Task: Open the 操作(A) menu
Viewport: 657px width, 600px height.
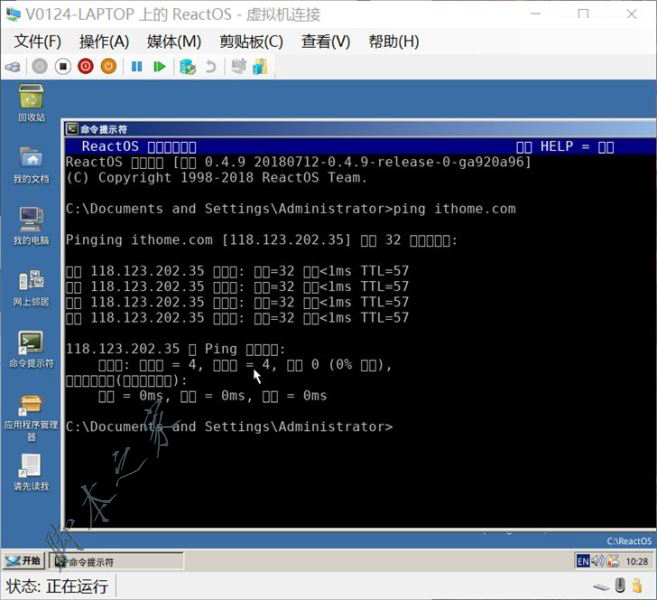Action: [x=104, y=41]
